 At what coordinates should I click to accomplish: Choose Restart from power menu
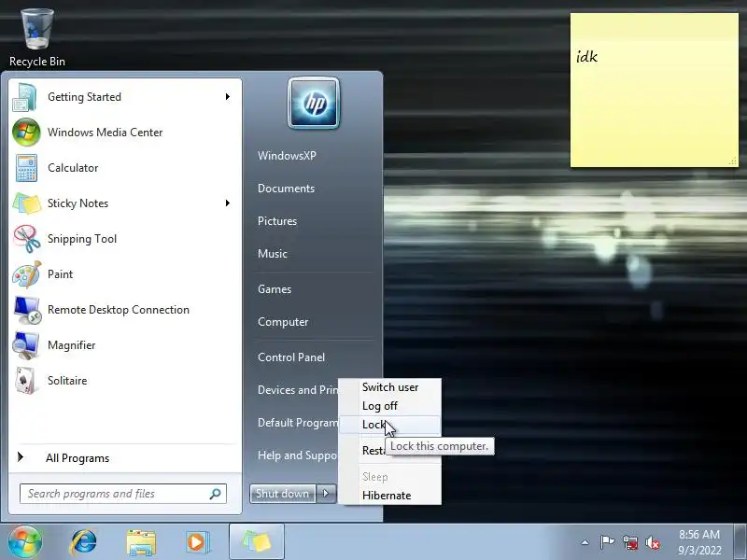[x=373, y=450]
